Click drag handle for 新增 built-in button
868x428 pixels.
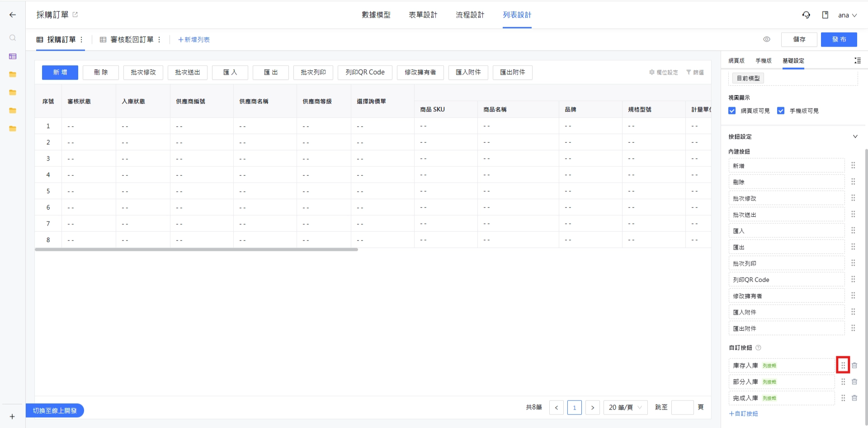point(853,165)
